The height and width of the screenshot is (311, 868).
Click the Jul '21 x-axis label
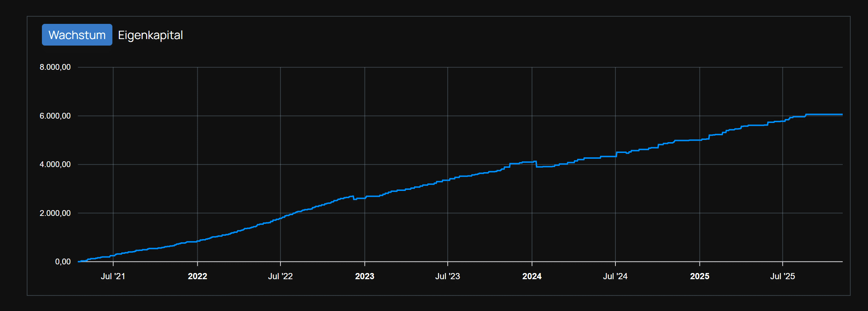click(113, 276)
